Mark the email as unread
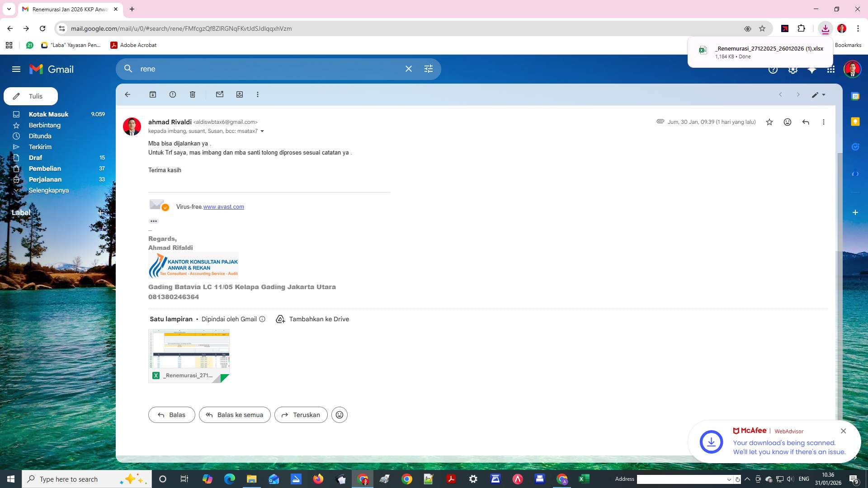This screenshot has height=488, width=868. click(x=220, y=94)
